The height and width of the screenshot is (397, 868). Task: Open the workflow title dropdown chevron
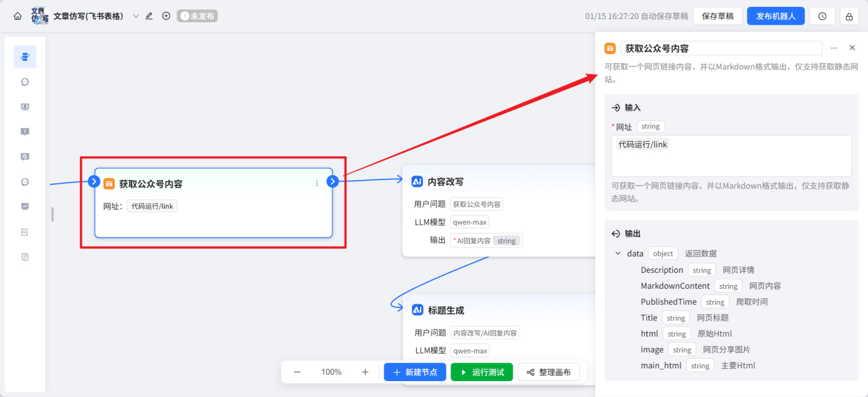pos(135,15)
